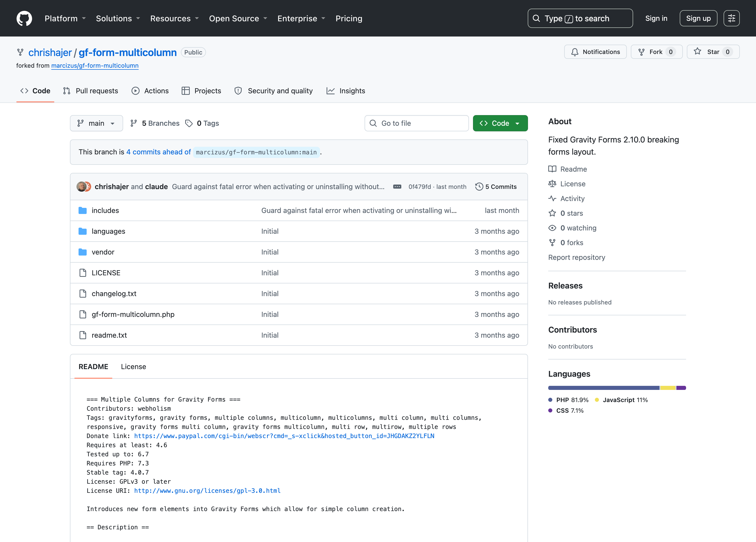
Task: Focus the Type / to search field
Action: coord(580,18)
